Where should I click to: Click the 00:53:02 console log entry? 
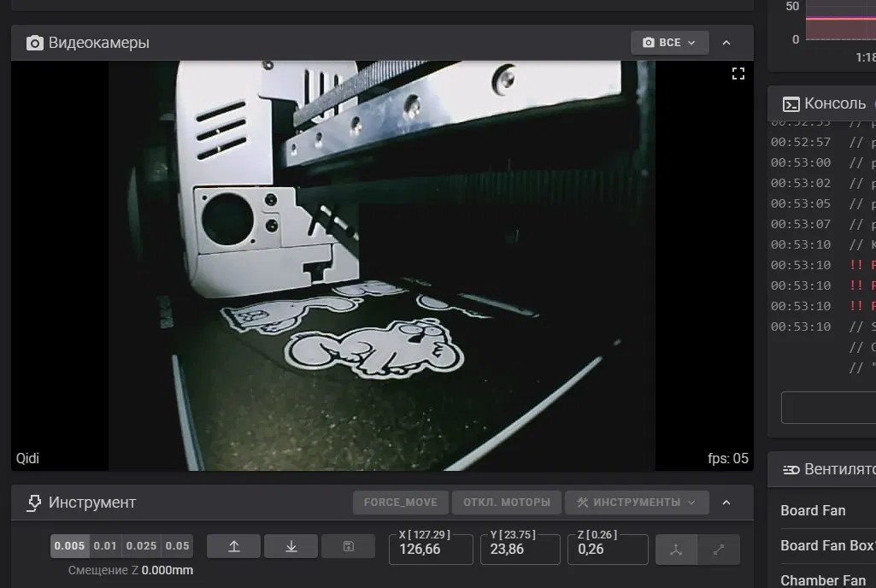(823, 184)
